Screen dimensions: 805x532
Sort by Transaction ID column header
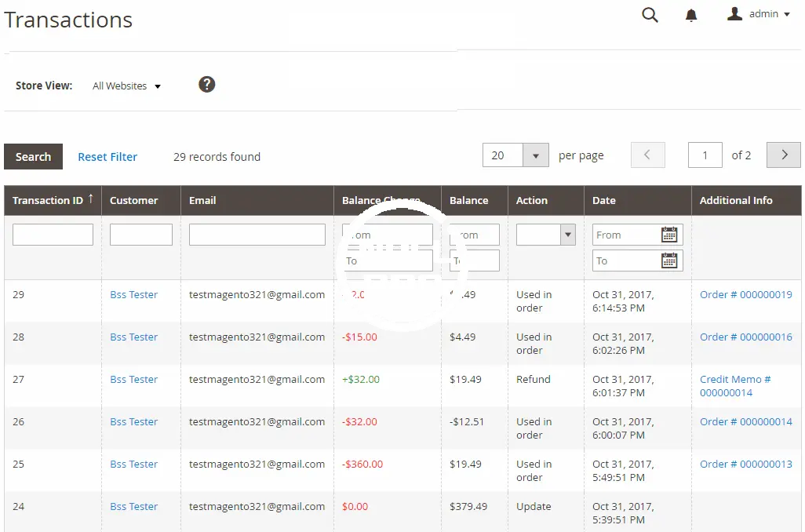pos(49,201)
